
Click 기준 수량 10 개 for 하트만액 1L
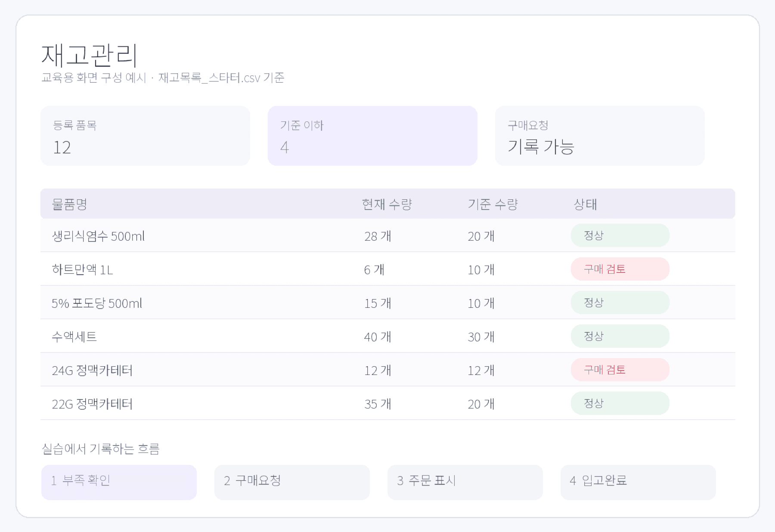coord(481,269)
